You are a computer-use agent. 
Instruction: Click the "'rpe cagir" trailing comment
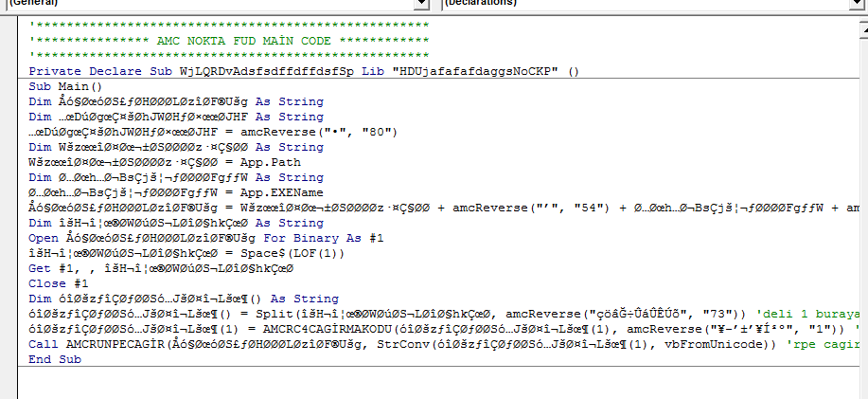click(x=823, y=344)
